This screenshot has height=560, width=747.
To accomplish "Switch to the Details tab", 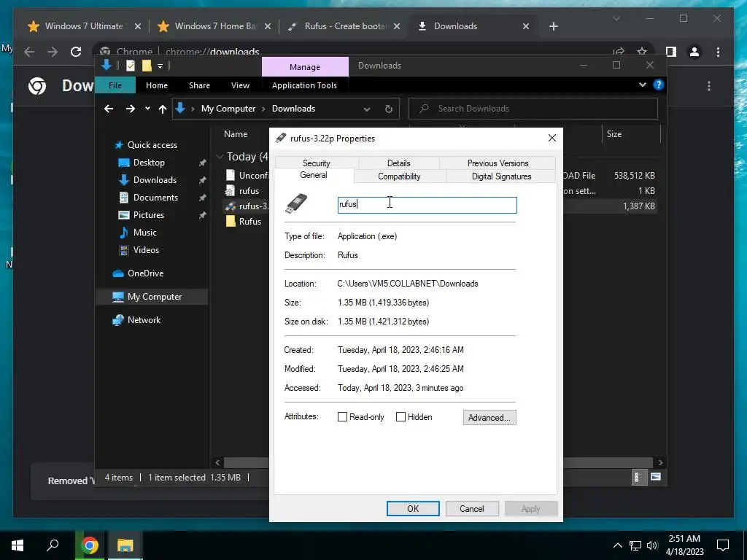I will tap(399, 163).
